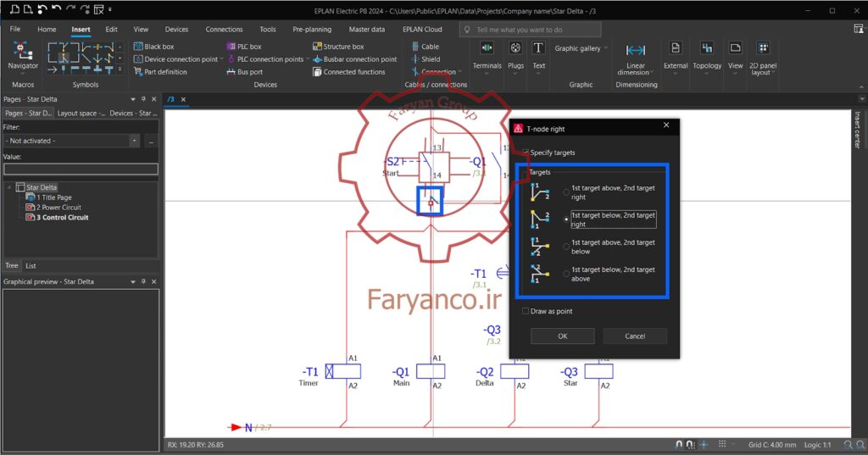Expand the Symbols gallery more arrow
This screenshot has width=868, height=455.
pos(120,69)
